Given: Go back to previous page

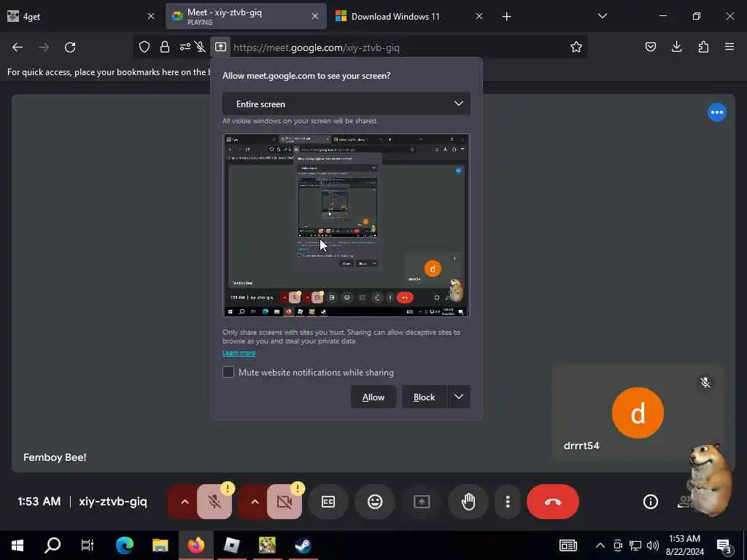Looking at the screenshot, I should [18, 47].
